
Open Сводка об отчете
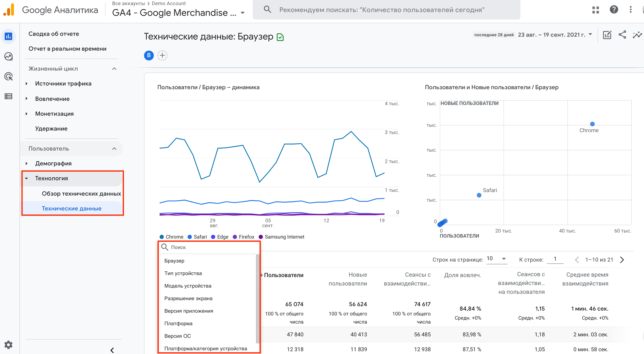[53, 34]
